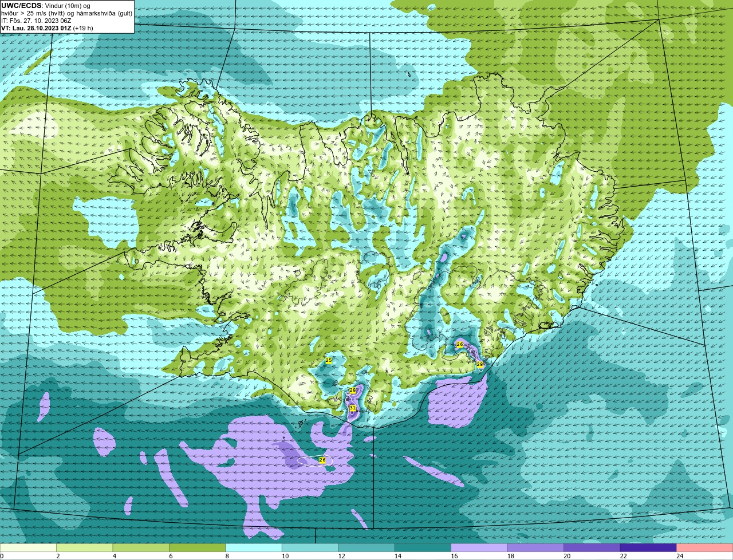Pick the 10–12 m/s legend color swatch

click(x=310, y=547)
